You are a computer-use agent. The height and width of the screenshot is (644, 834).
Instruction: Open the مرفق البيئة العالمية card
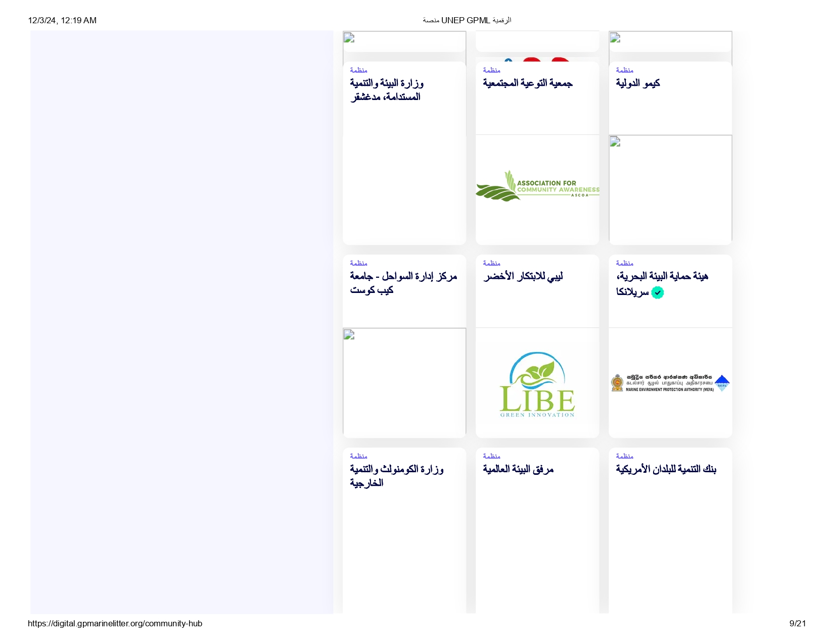(518, 469)
